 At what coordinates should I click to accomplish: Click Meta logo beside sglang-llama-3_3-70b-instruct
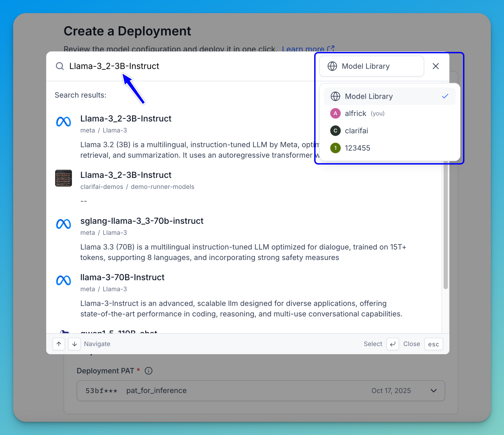point(64,224)
